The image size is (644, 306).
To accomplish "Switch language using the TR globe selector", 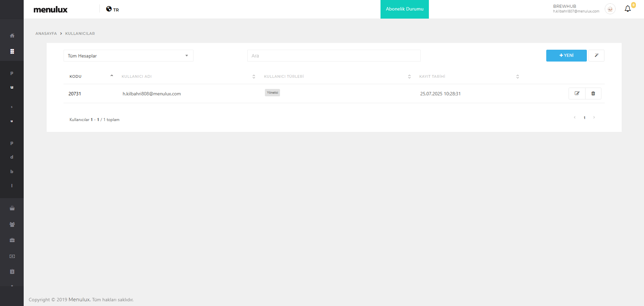I will coord(112,9).
